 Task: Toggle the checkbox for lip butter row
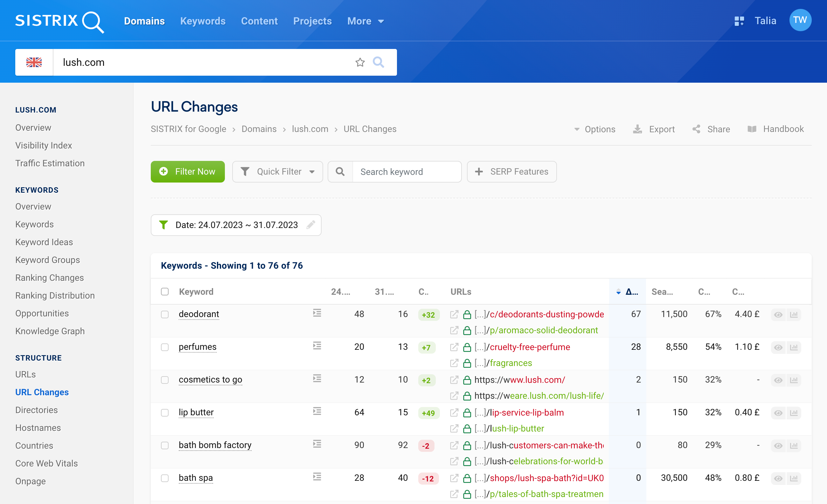pyautogui.click(x=164, y=412)
